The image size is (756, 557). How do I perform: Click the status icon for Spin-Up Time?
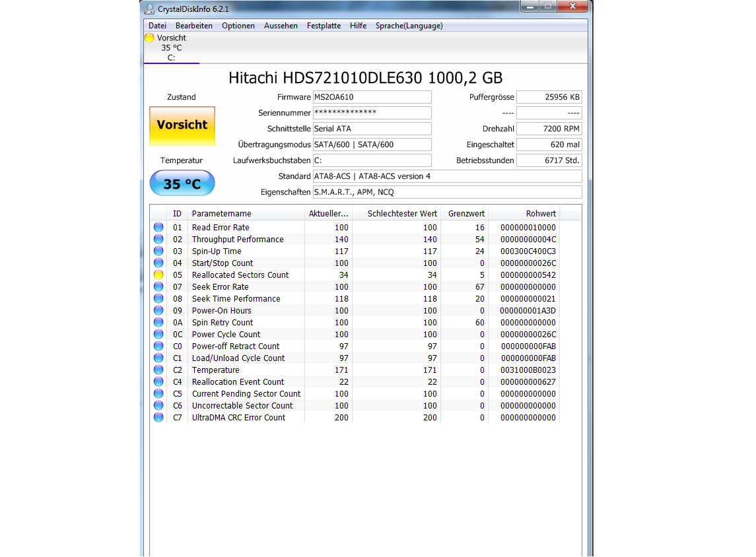(x=158, y=251)
